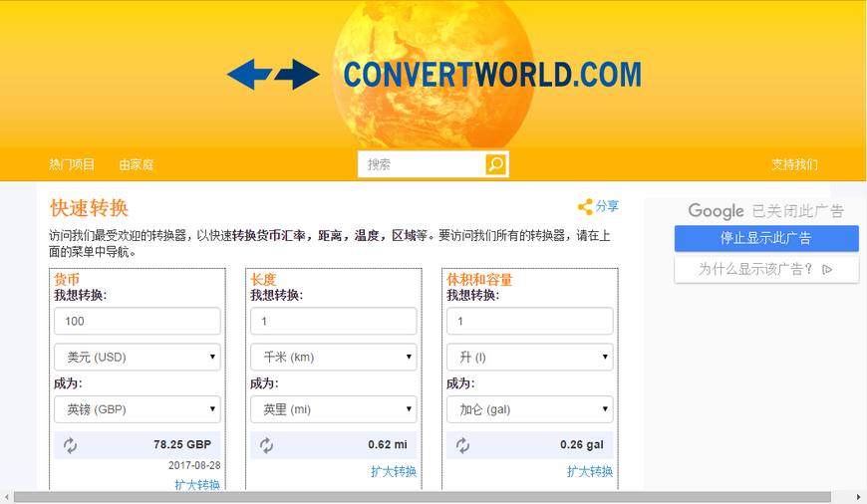Open the 由家庭 menu
The height and width of the screenshot is (504, 867).
point(136,164)
